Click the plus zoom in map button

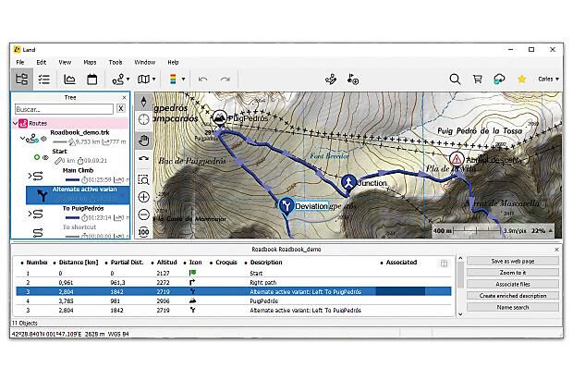[143, 197]
